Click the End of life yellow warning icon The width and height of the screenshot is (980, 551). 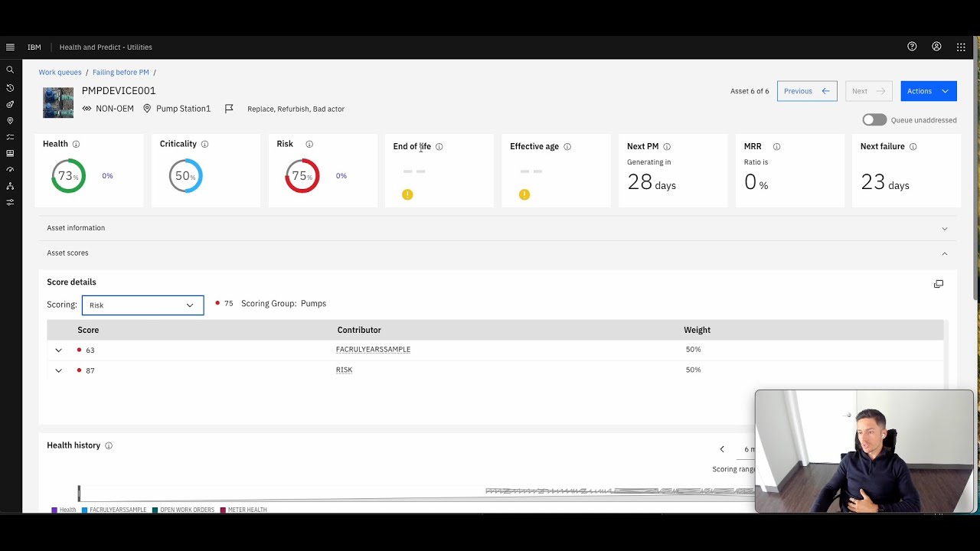click(x=407, y=194)
